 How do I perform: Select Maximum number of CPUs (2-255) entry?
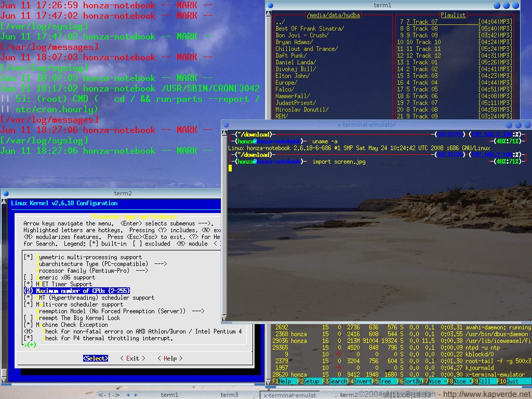77,291
